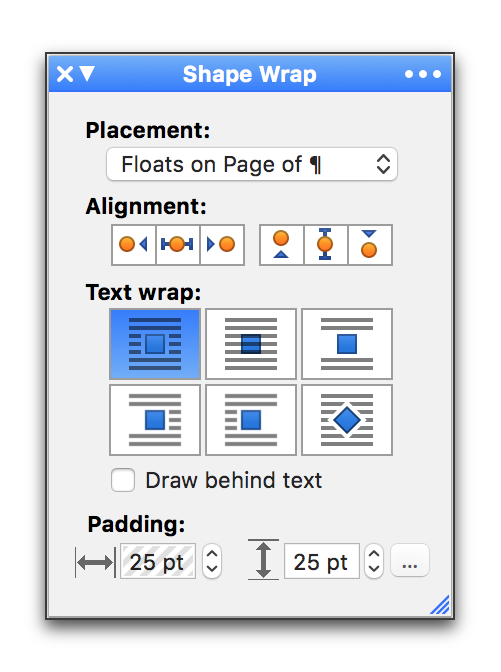This screenshot has height=672, width=501.
Task: Adjust vertical padding stepper arrows
Action: (374, 561)
